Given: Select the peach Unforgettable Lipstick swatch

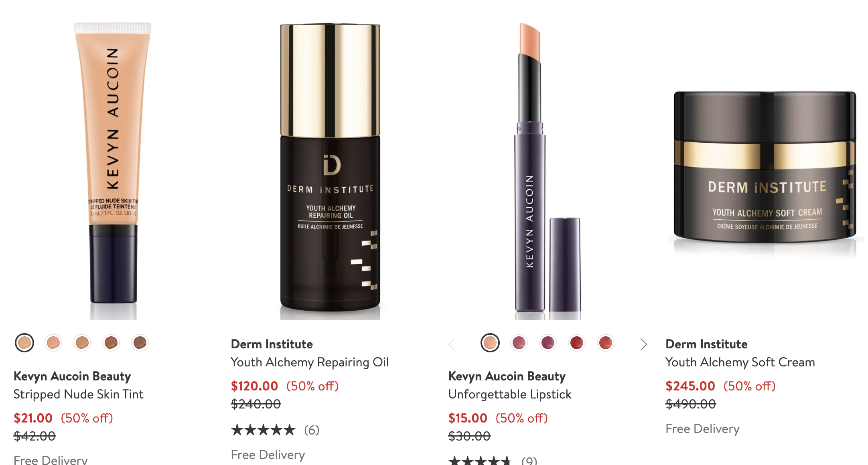Looking at the screenshot, I should [490, 343].
